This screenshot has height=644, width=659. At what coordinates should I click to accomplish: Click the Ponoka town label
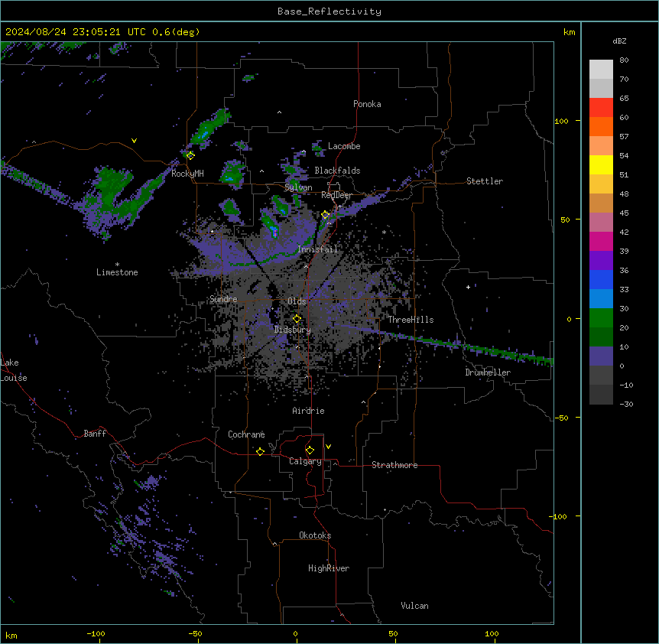[367, 104]
